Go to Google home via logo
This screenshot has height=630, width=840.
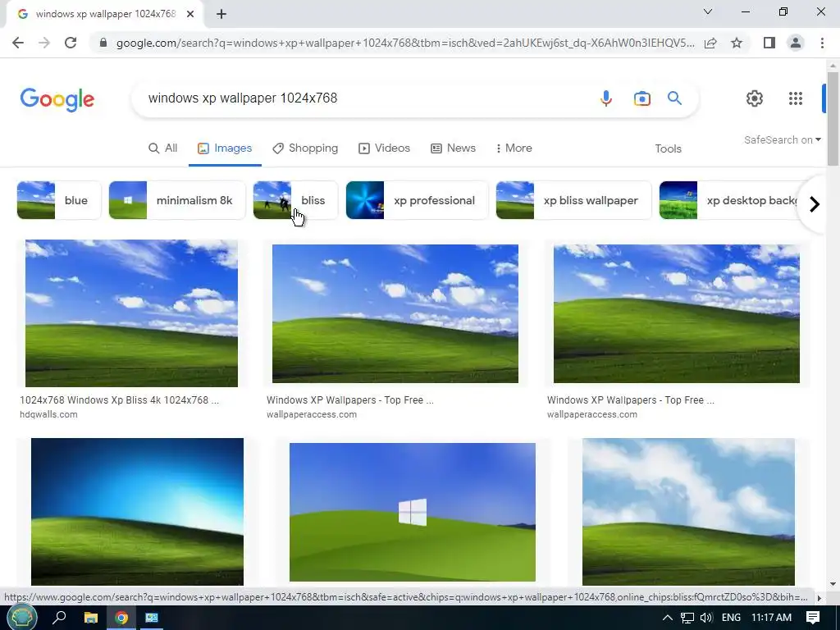57,99
